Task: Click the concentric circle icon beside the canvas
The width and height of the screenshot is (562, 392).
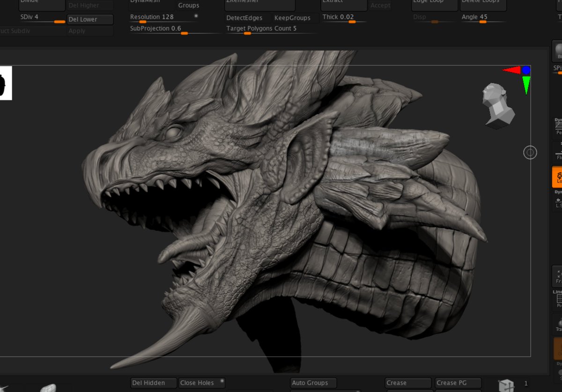Action: 530,152
